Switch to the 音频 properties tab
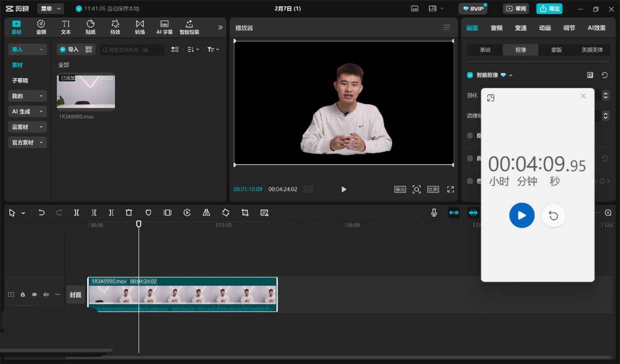 point(496,28)
